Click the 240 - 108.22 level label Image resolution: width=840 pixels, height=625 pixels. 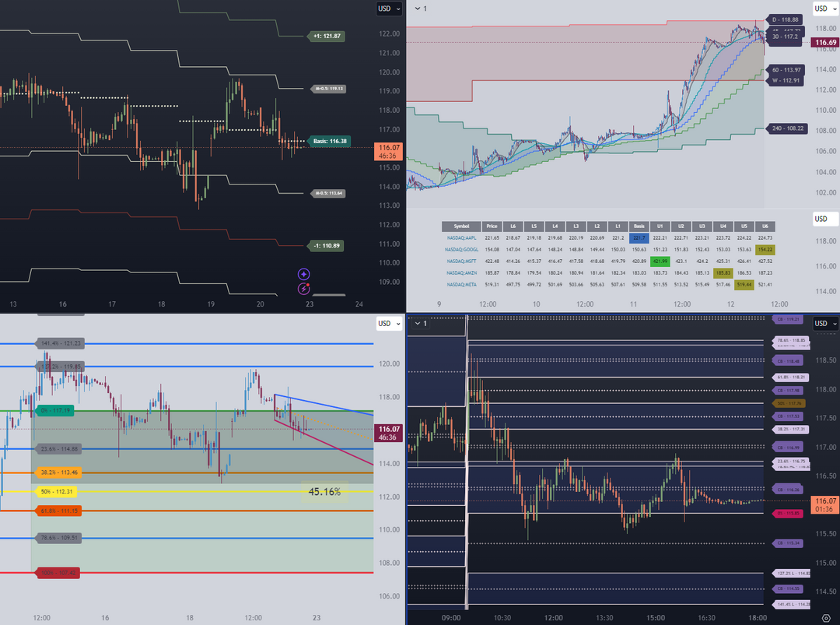[x=787, y=128]
